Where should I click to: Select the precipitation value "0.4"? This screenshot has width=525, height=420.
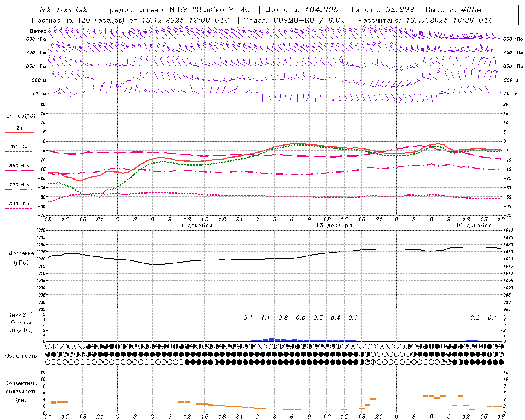(x=336, y=317)
